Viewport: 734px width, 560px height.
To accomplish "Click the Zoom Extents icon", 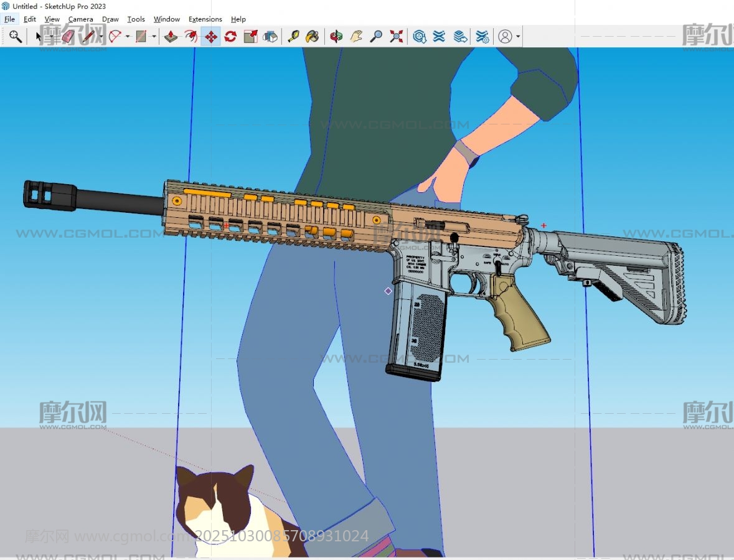I will [396, 37].
